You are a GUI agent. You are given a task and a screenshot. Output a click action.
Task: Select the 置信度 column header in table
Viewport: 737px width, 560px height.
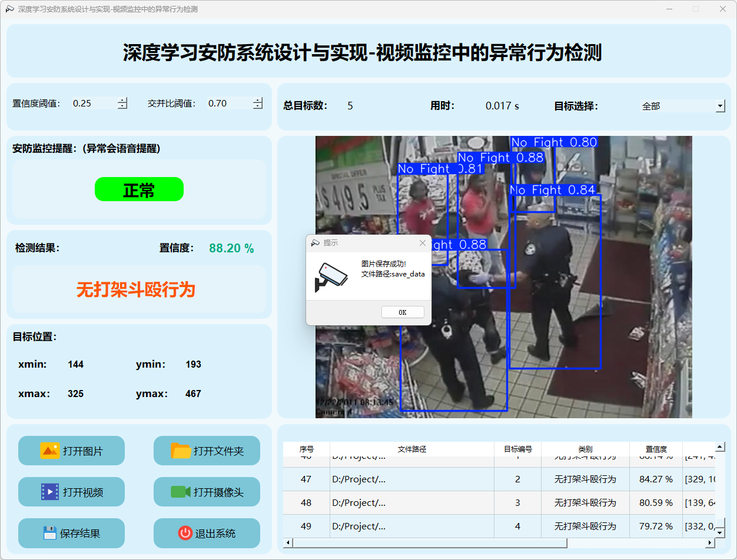click(656, 449)
